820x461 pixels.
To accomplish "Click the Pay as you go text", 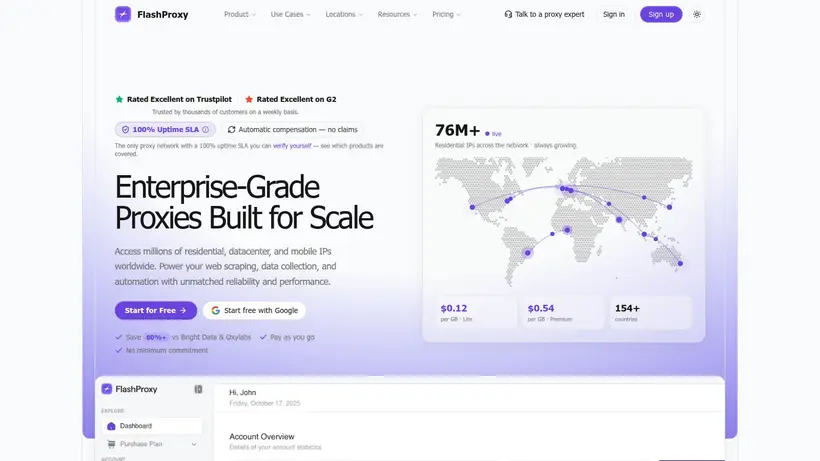I will pos(292,337).
